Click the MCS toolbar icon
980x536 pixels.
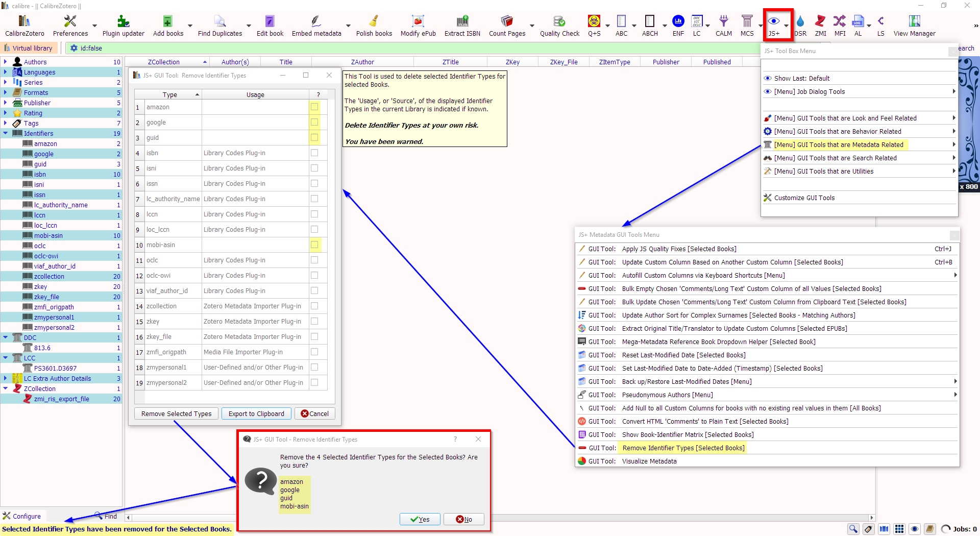(x=747, y=26)
